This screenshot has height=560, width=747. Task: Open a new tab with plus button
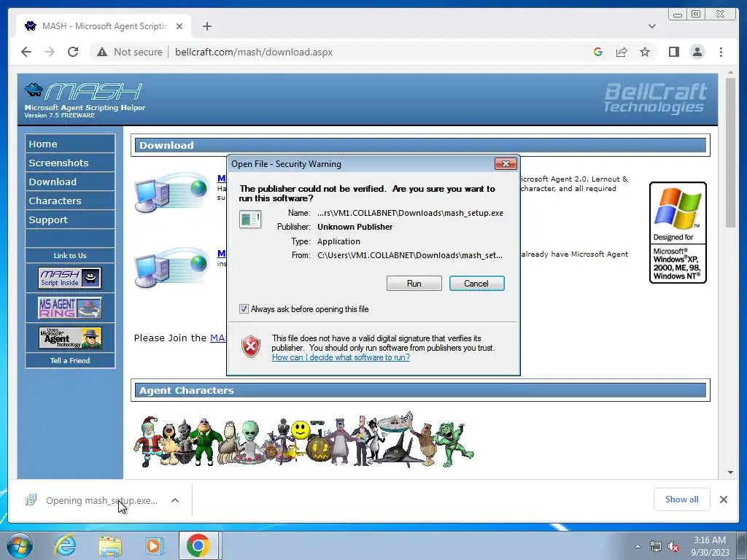point(206,26)
